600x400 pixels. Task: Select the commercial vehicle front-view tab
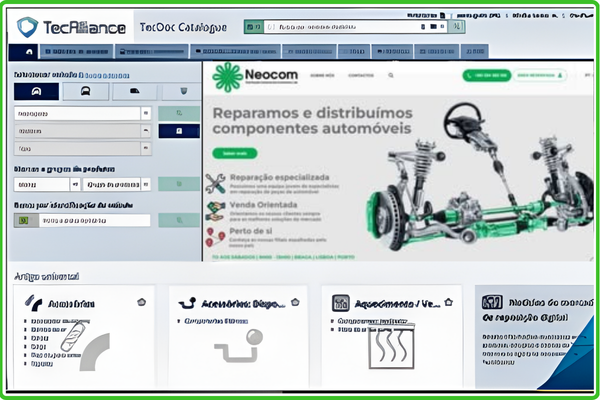tap(85, 91)
